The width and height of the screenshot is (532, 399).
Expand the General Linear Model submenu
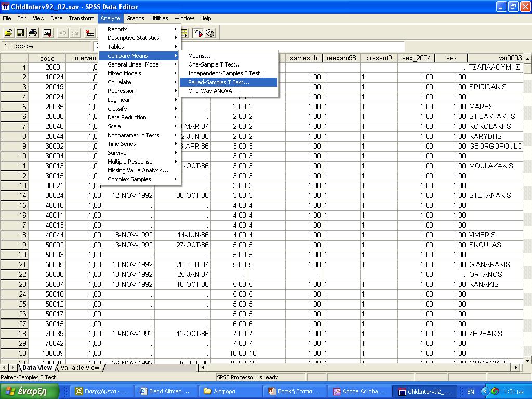tap(139, 64)
